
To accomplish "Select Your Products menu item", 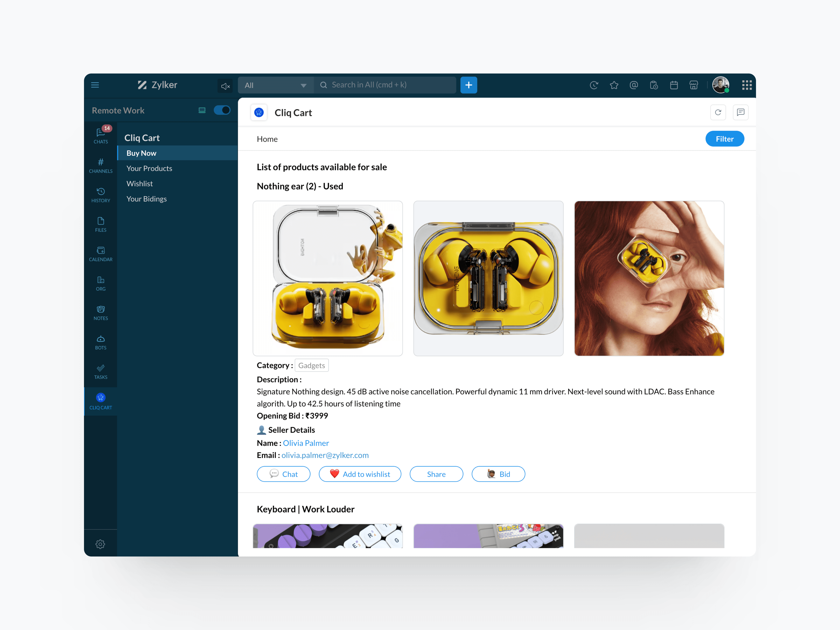I will 149,168.
